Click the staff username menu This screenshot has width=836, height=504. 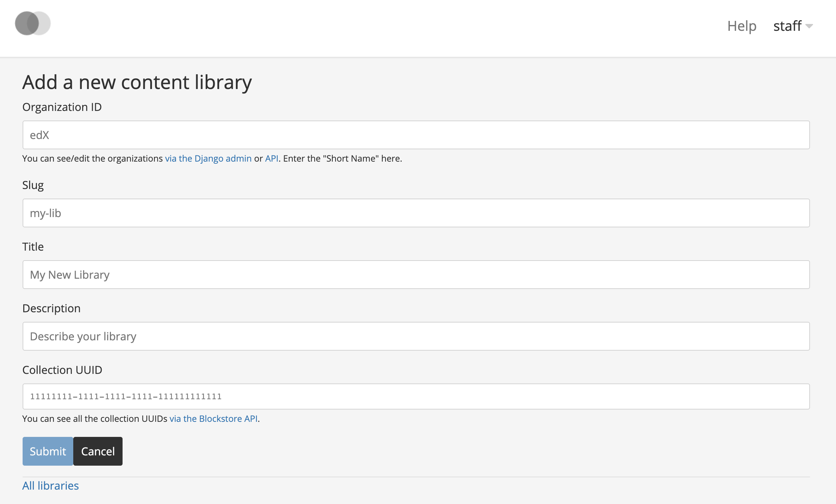pyautogui.click(x=787, y=26)
